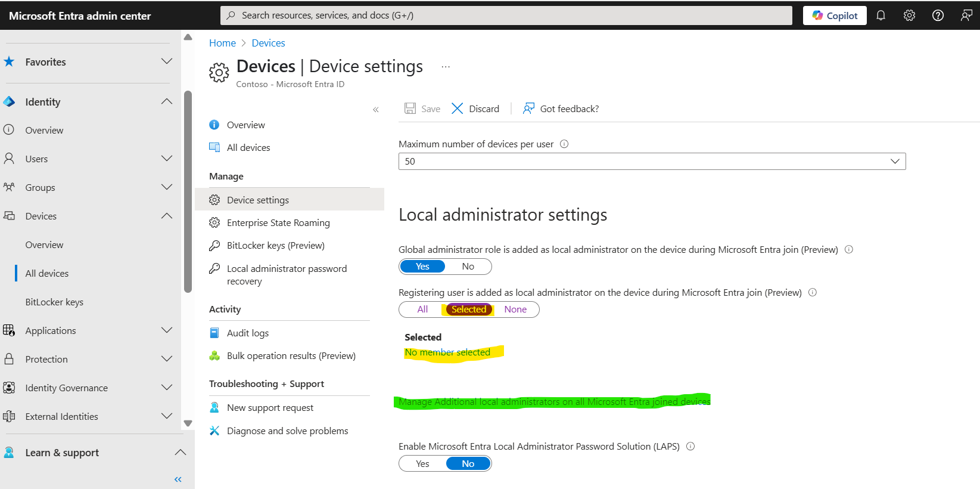Click the search resources, services, and docs box
This screenshot has width=980, height=489.
pos(506,16)
